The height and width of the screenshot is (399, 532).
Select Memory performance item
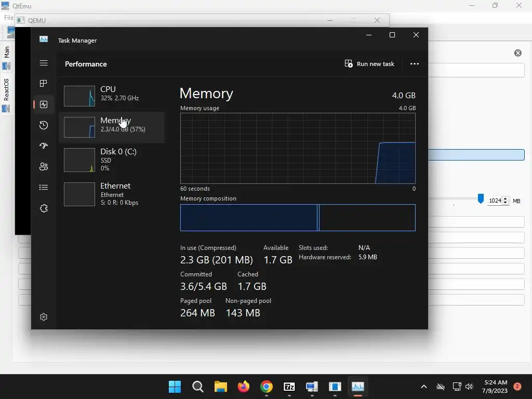coord(112,127)
